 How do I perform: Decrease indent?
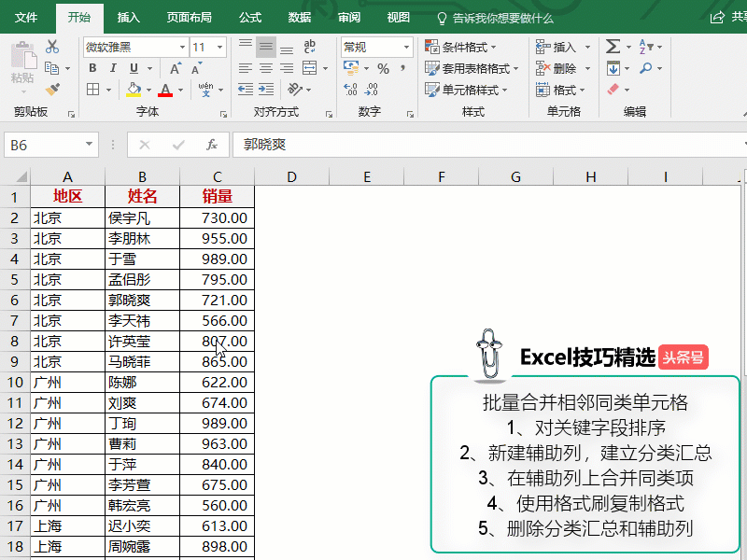pos(246,89)
